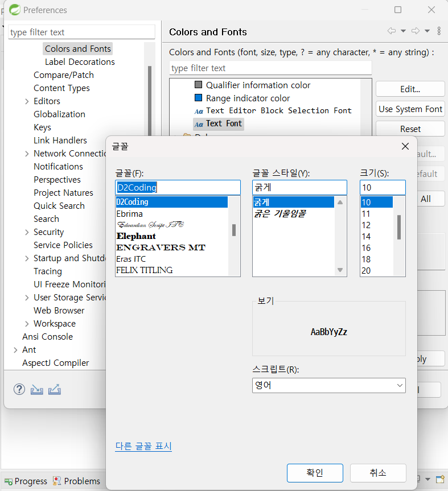
Task: Click the help question mark icon
Action: point(19,389)
